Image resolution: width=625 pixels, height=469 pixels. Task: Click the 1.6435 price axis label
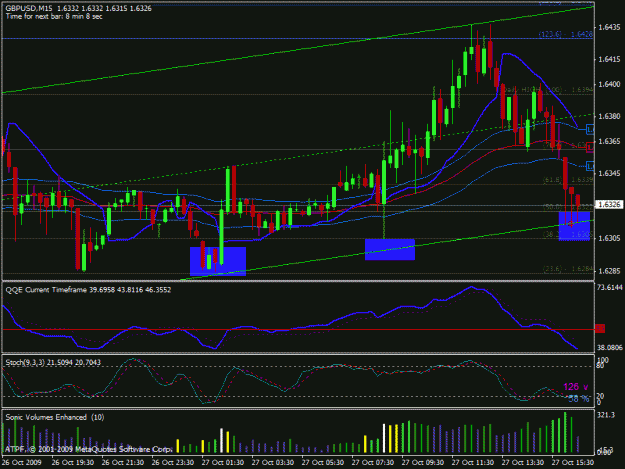609,27
